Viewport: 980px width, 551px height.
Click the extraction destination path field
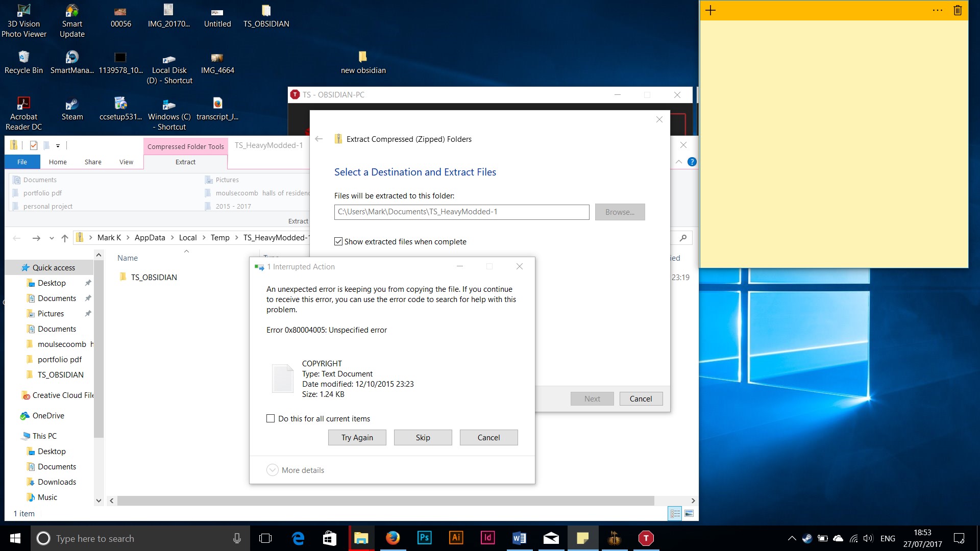coord(461,212)
